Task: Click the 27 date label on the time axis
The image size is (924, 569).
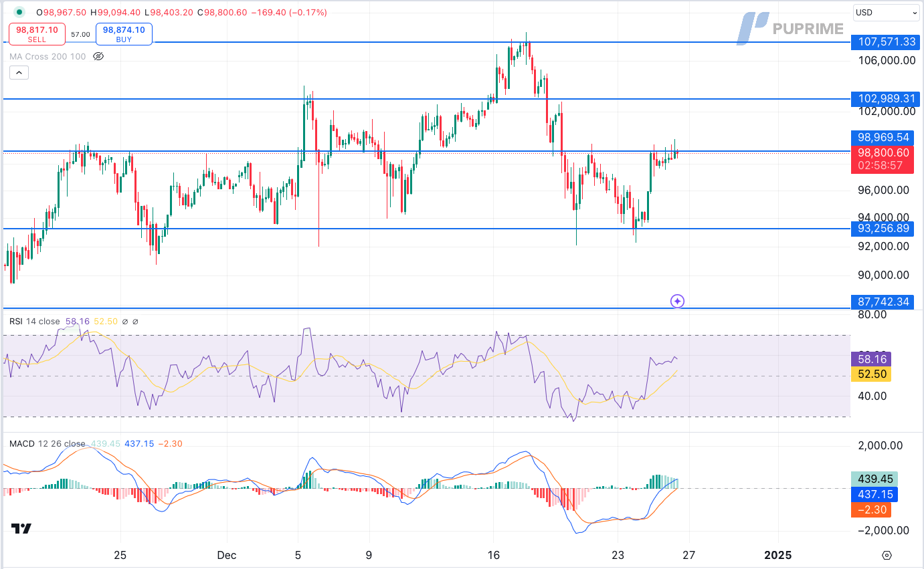Action: 688,555
